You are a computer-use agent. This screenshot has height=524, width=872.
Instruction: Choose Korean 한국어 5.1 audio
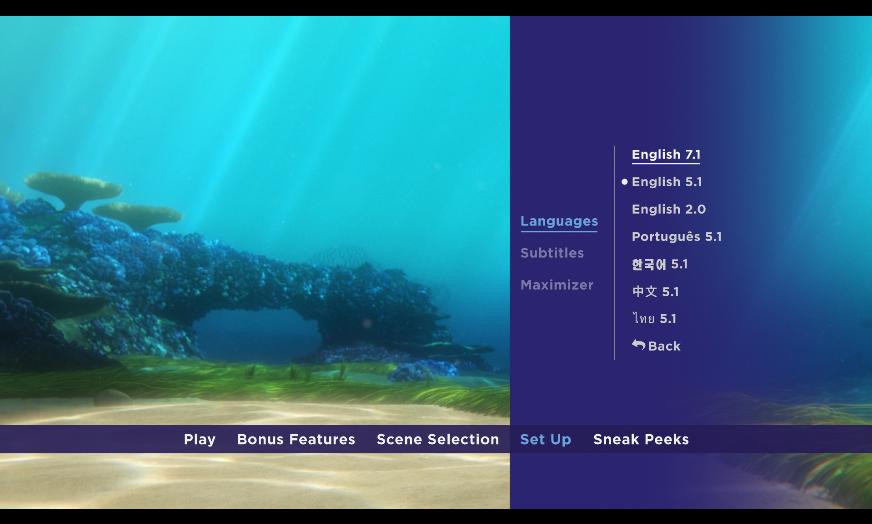point(660,264)
